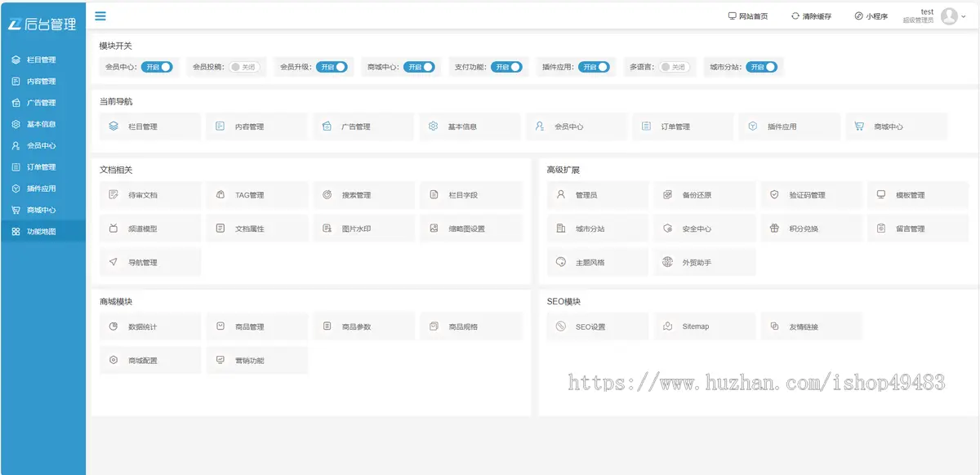980x475 pixels.
Task: Toggle the 会员升级 switch off
Action: pyautogui.click(x=332, y=67)
